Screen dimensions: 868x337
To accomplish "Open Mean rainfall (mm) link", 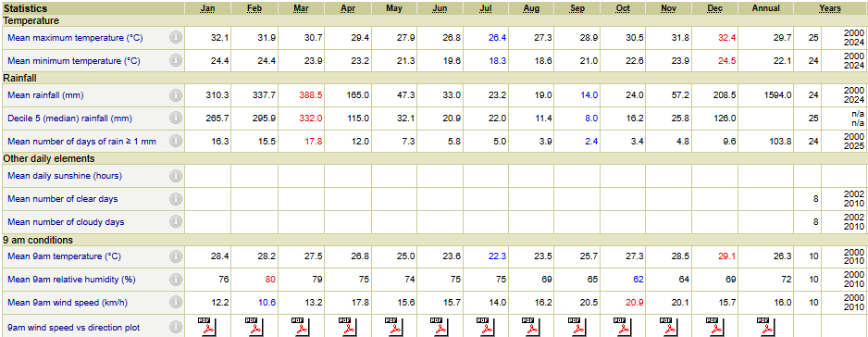I will 45,95.
